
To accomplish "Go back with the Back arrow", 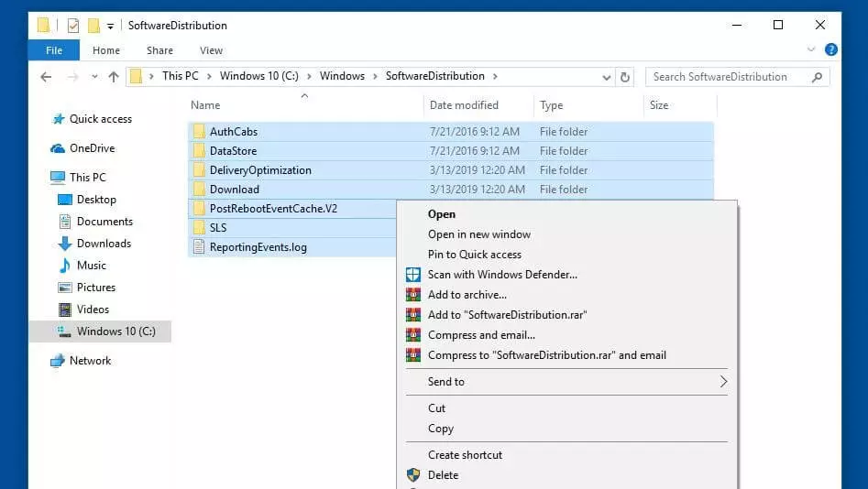I will click(46, 77).
